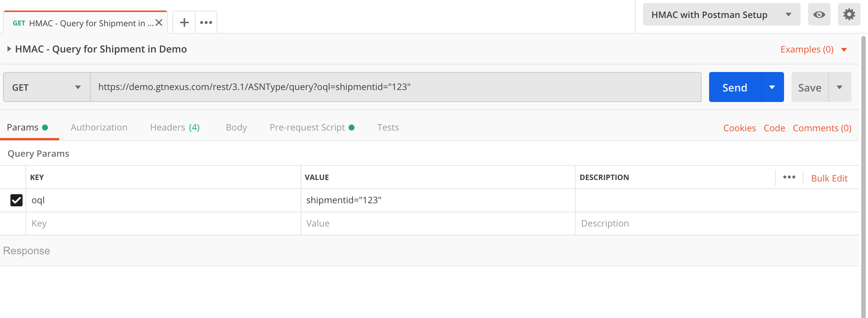This screenshot has height=318, width=868.
Task: Open Postman settings with the gear icon
Action: click(x=849, y=14)
